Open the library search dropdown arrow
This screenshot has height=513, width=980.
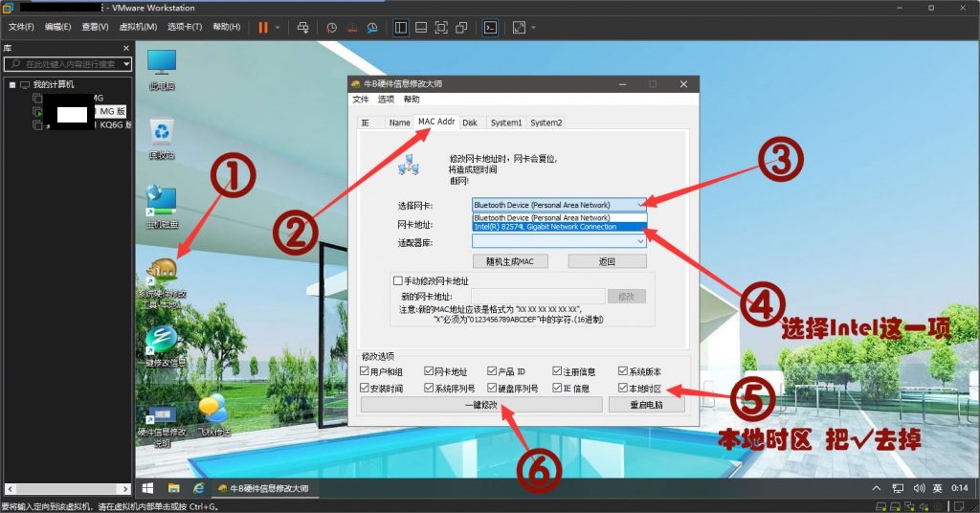coord(126,64)
